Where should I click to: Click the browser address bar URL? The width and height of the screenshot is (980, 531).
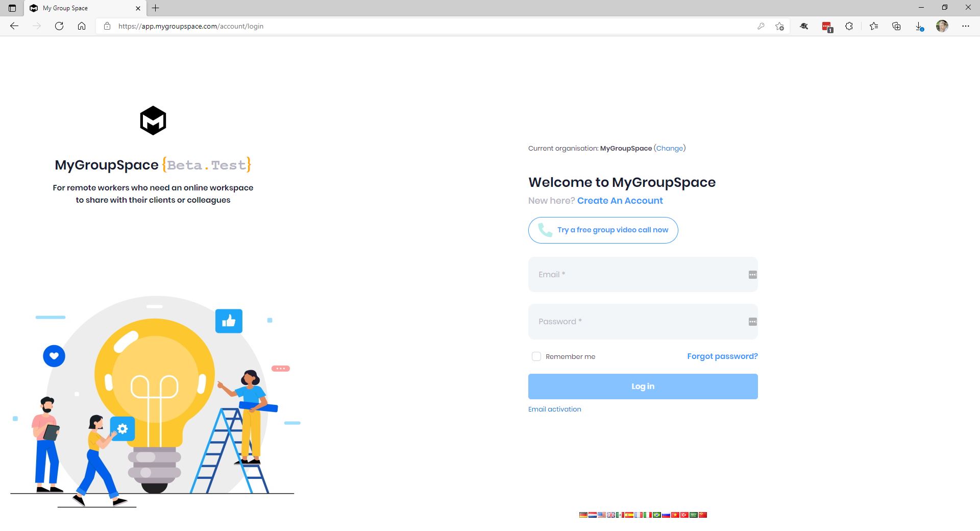click(191, 26)
